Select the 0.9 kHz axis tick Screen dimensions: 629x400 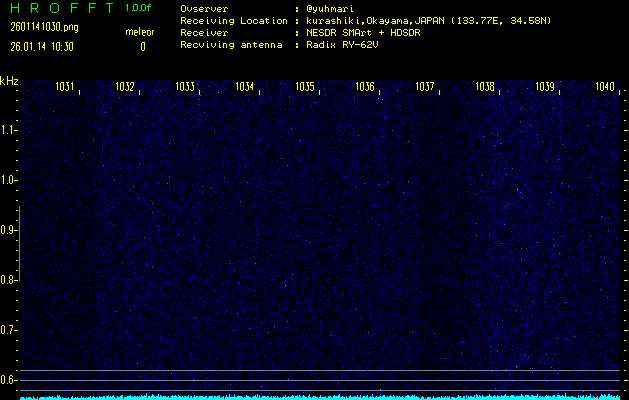(9, 230)
